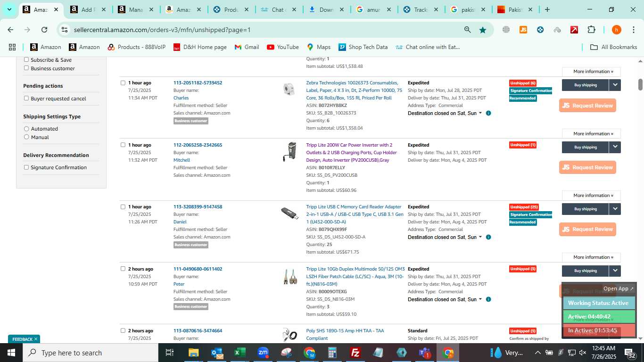
Task: Open the Gmail bookmark
Action: pos(247,47)
